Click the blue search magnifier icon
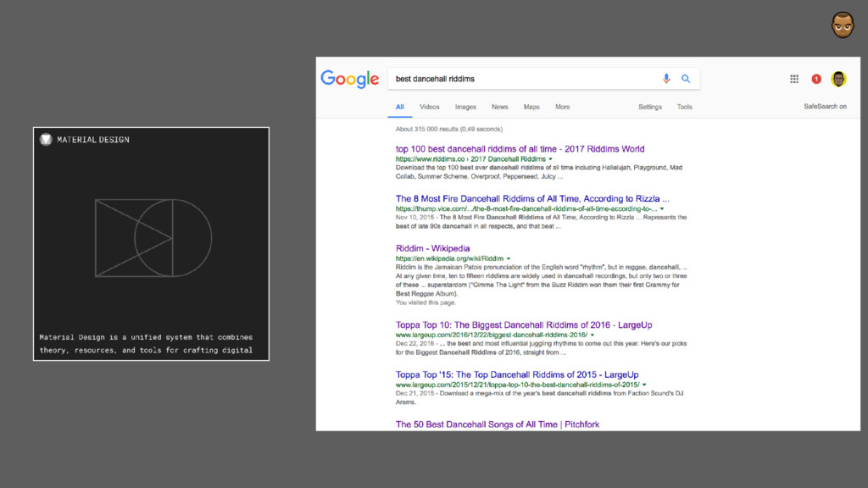This screenshot has width=868, height=488. point(685,79)
